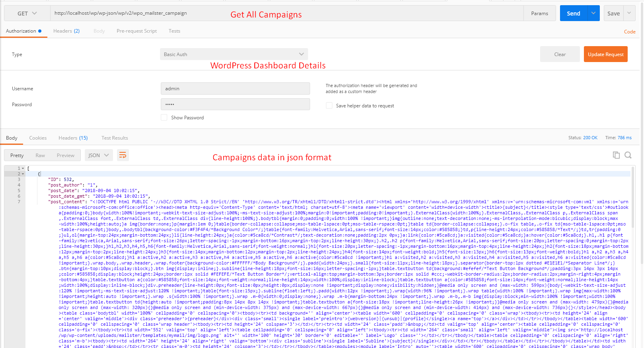Viewport: 644px width, 348px height.
Task: Open the response Cookies tab
Action: click(38, 138)
